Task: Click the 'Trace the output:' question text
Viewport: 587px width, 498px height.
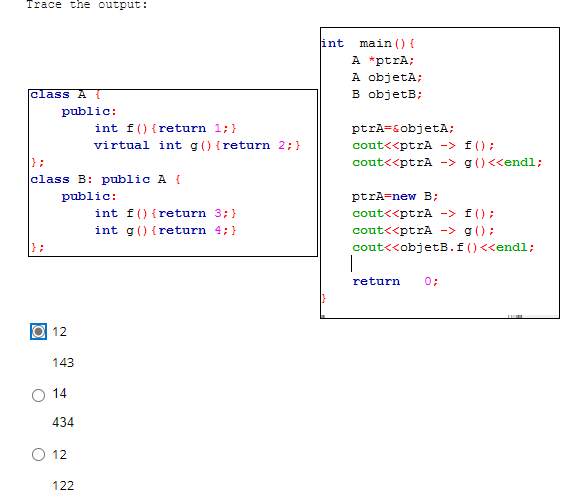Action: click(87, 5)
